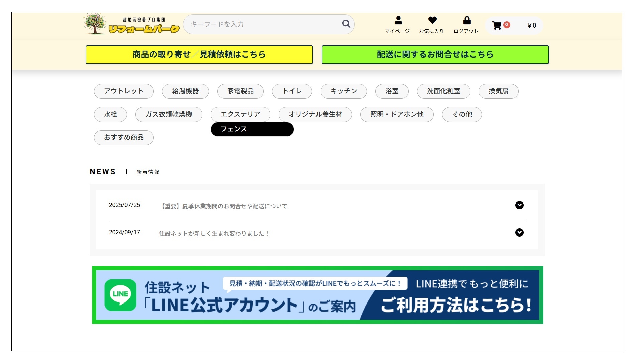Select the アウトレット category
Viewport: 634px width, 364px height.
point(124,91)
